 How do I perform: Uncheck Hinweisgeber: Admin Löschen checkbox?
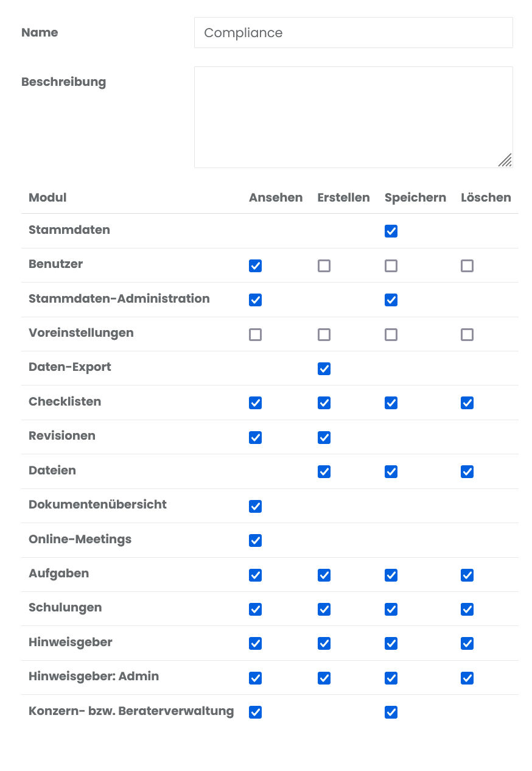[x=467, y=678]
